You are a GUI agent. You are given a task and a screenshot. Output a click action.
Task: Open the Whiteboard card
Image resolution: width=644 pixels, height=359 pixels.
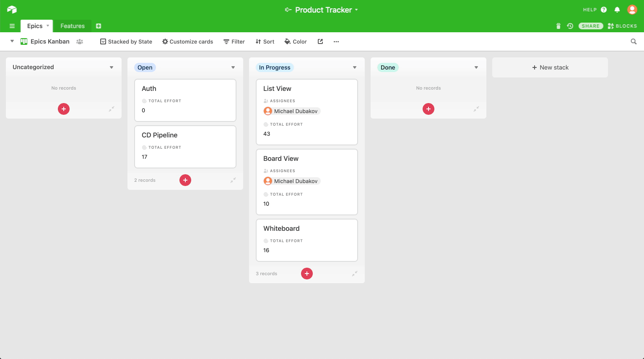click(306, 240)
